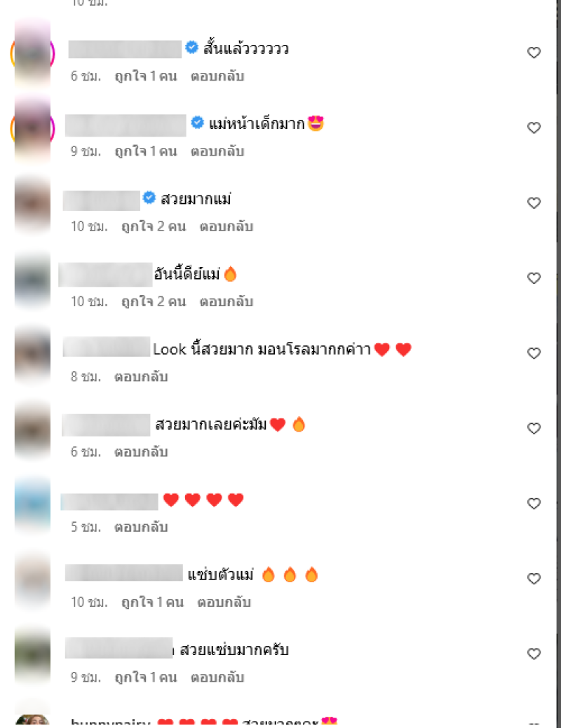View likes on "อันนี้ดีย์แม่" comment
561x728 pixels.
coord(154,302)
